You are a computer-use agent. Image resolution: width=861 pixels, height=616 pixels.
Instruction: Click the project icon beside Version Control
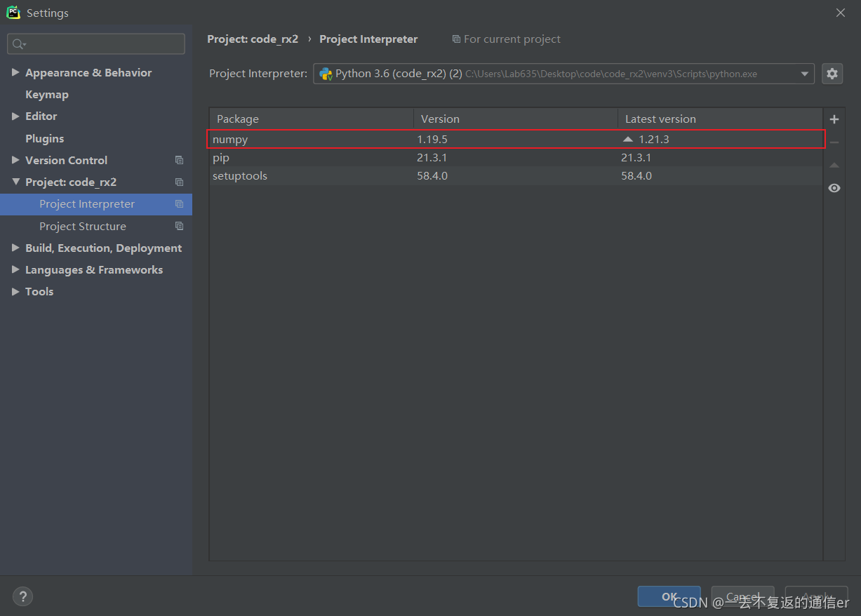point(179,160)
